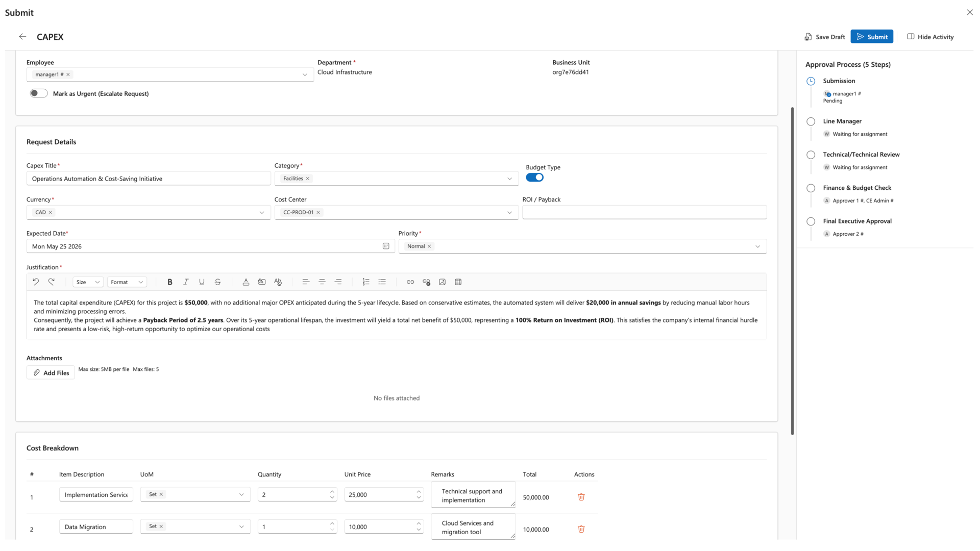Remove the CC-PROD-01 cost center tag

coord(318,212)
